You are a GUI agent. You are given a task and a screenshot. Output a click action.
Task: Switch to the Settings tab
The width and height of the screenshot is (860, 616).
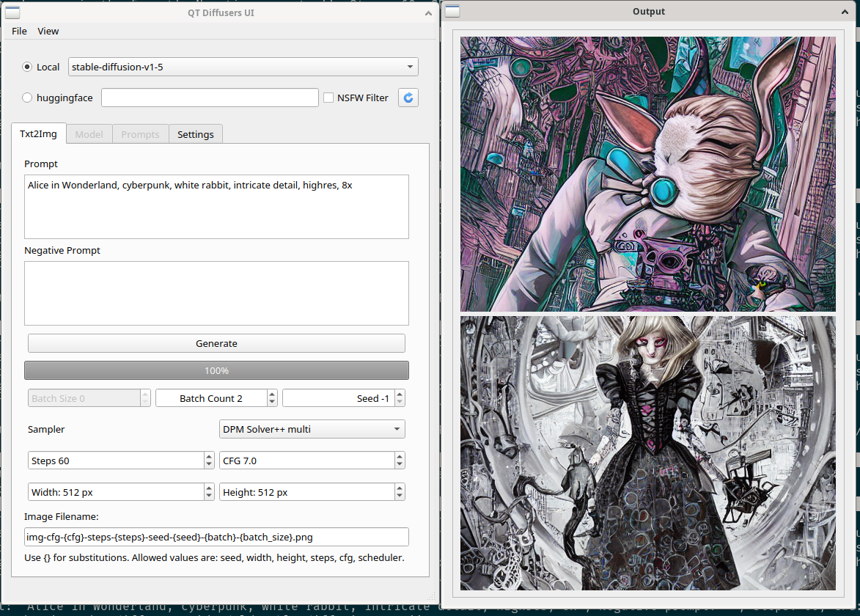click(196, 134)
